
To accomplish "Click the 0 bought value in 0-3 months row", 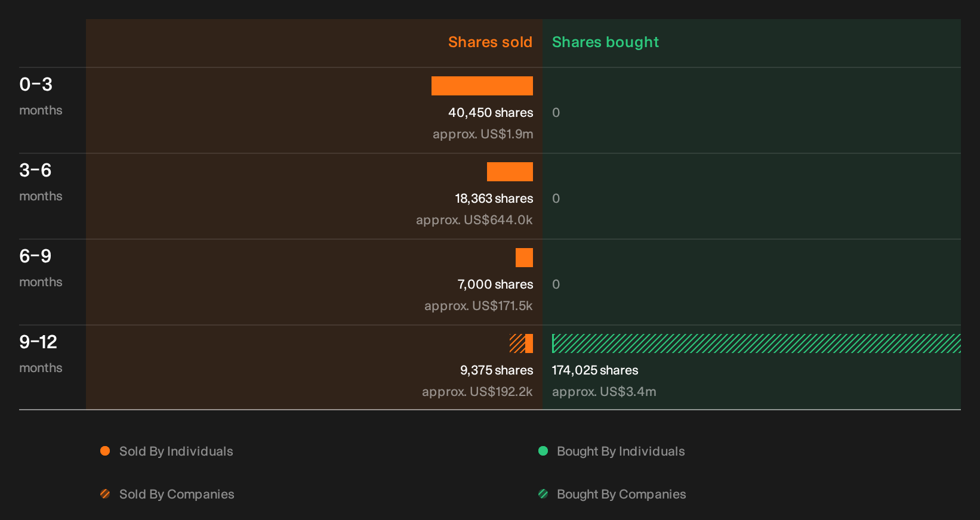I will (556, 113).
